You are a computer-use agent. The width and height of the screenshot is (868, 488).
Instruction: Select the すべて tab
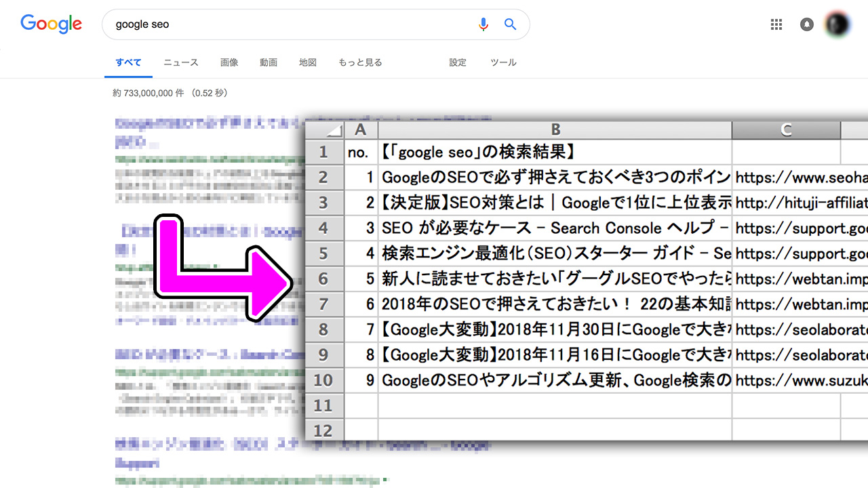(x=128, y=62)
